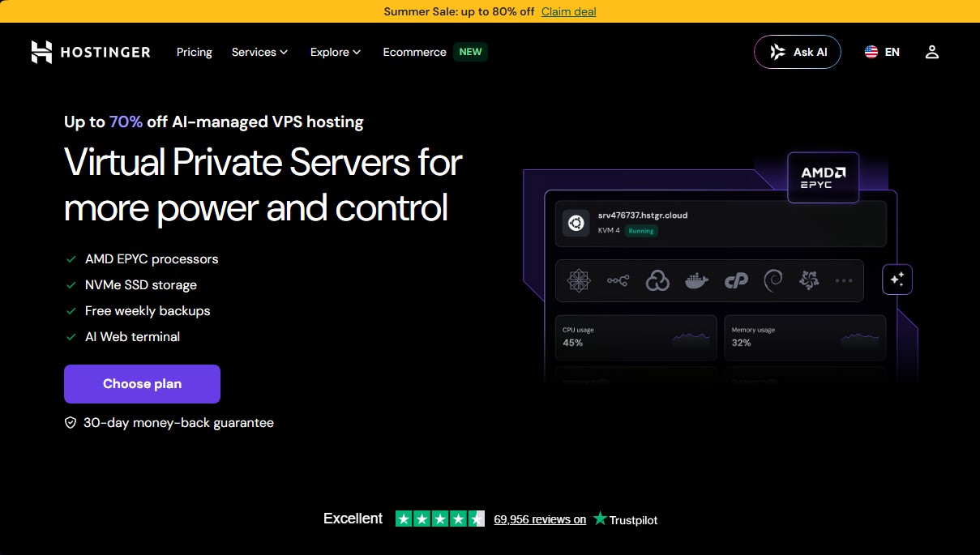Screen dimensions: 980x555
Task: Click the checkmark beside AI Web terminal
Action: [71, 337]
